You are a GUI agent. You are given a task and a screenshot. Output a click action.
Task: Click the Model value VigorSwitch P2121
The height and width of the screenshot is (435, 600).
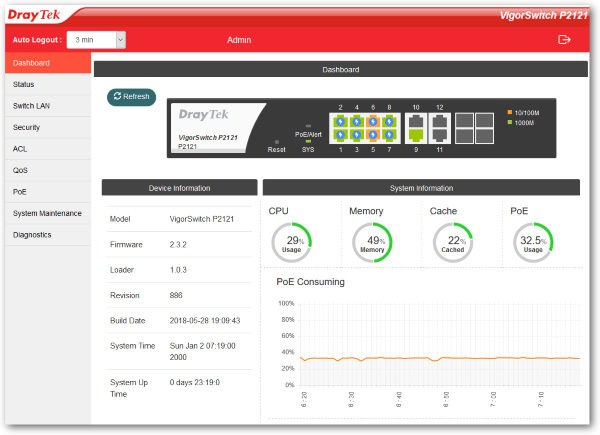(x=202, y=219)
